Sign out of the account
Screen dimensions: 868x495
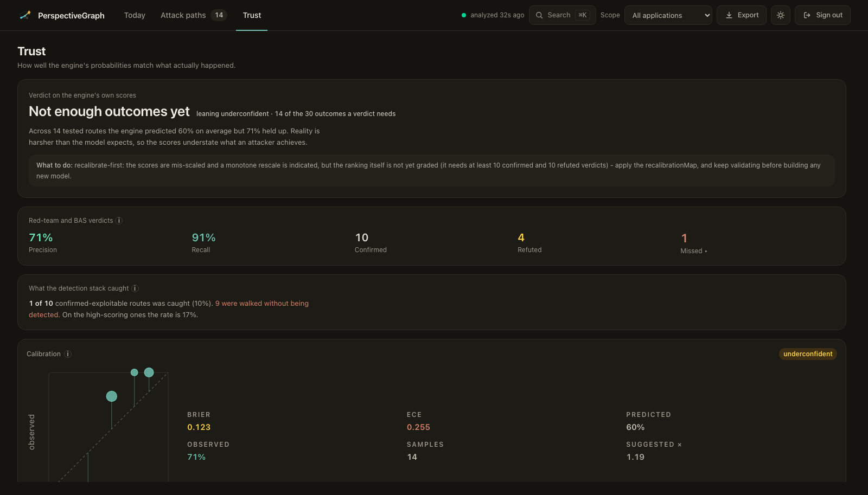822,15
